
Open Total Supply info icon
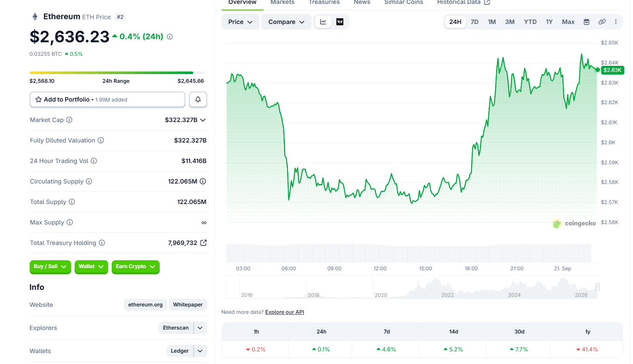pyautogui.click(x=72, y=202)
